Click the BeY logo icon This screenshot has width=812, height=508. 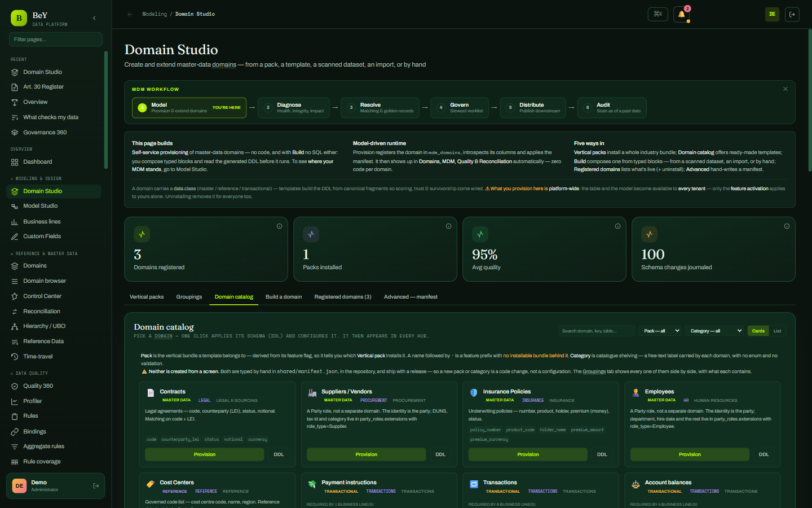[x=19, y=18]
